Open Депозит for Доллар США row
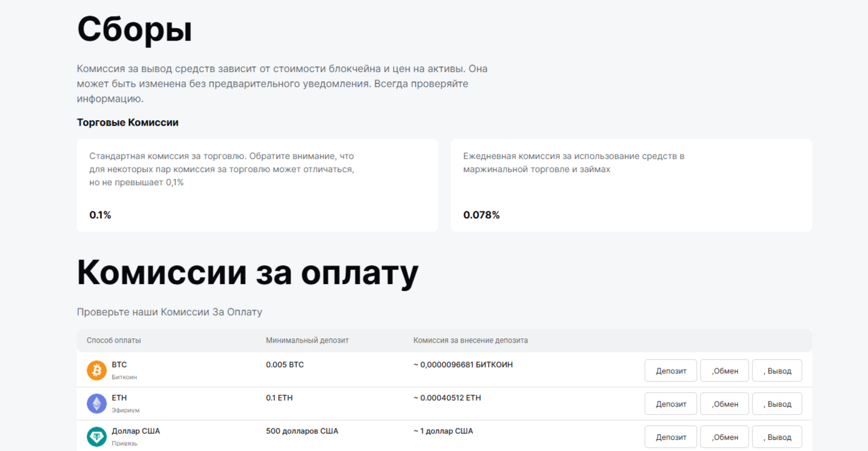 670,437
